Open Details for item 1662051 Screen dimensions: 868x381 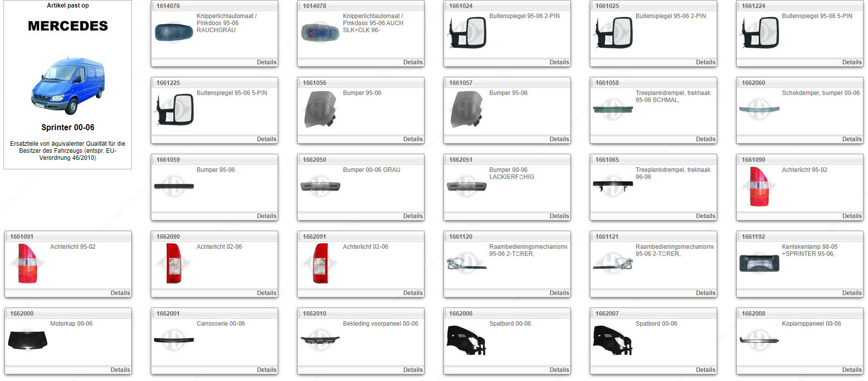(559, 216)
